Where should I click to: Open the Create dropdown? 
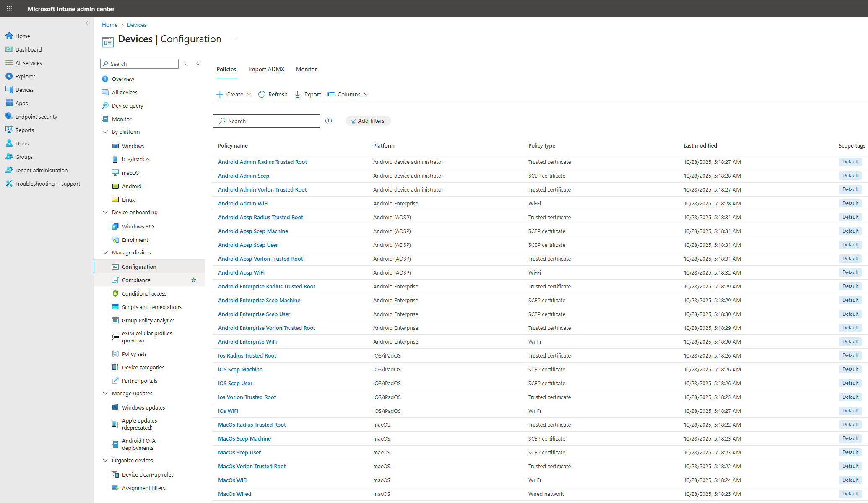coord(234,94)
